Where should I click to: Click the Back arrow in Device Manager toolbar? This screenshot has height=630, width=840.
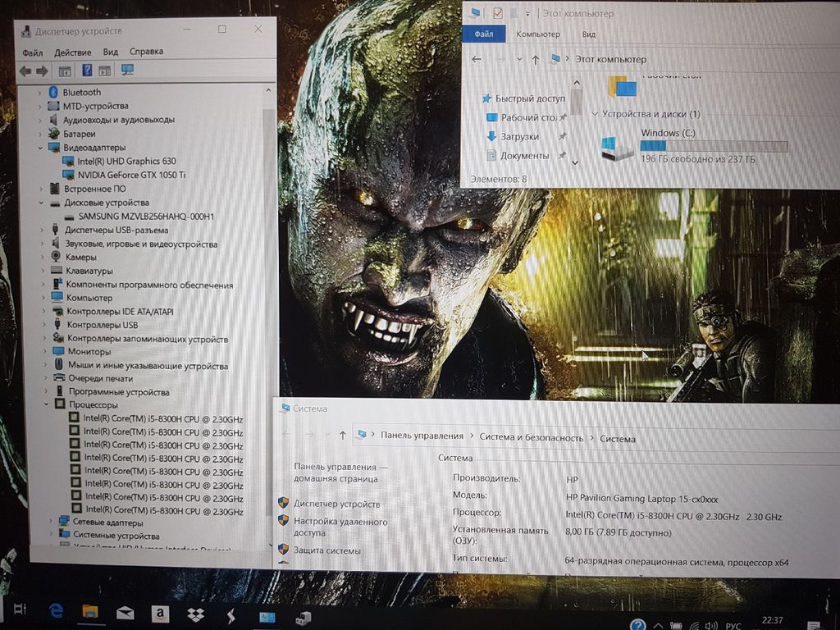coord(25,71)
